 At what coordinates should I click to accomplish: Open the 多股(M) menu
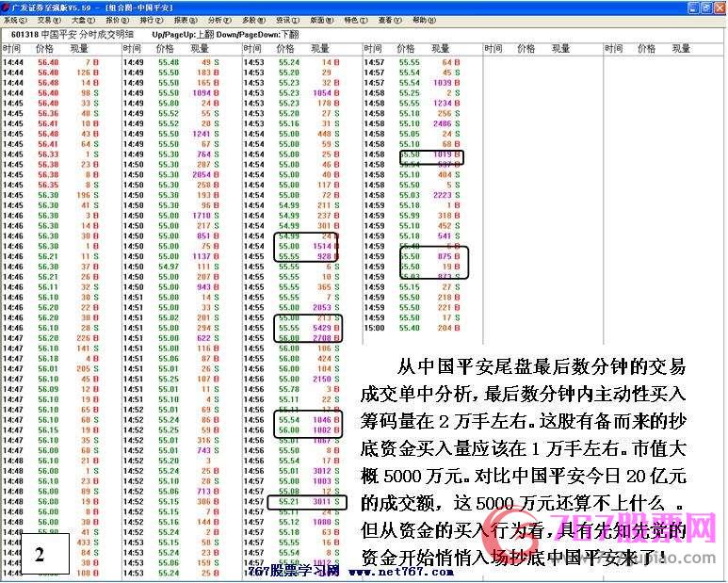(254, 21)
